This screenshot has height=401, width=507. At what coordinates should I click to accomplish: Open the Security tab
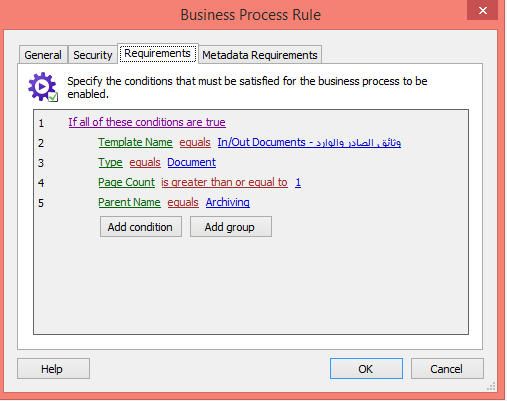tap(93, 55)
